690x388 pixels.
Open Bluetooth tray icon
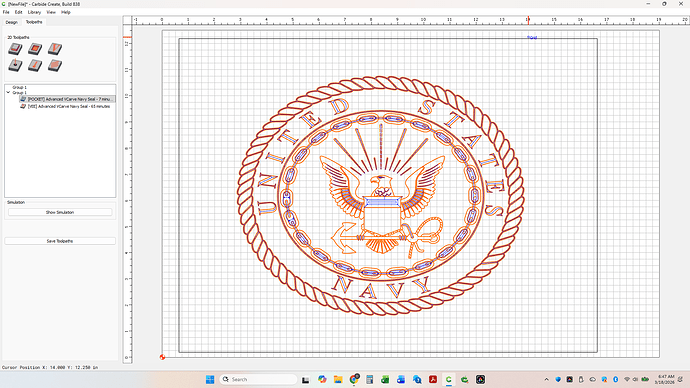[616, 379]
